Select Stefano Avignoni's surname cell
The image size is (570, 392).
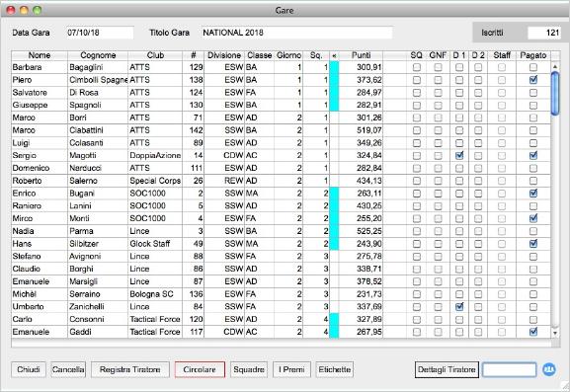point(98,256)
